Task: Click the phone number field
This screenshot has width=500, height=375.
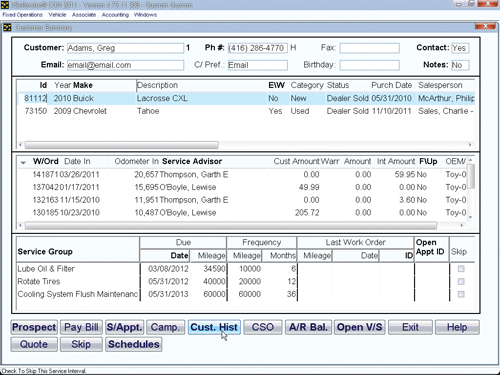Action: click(258, 48)
